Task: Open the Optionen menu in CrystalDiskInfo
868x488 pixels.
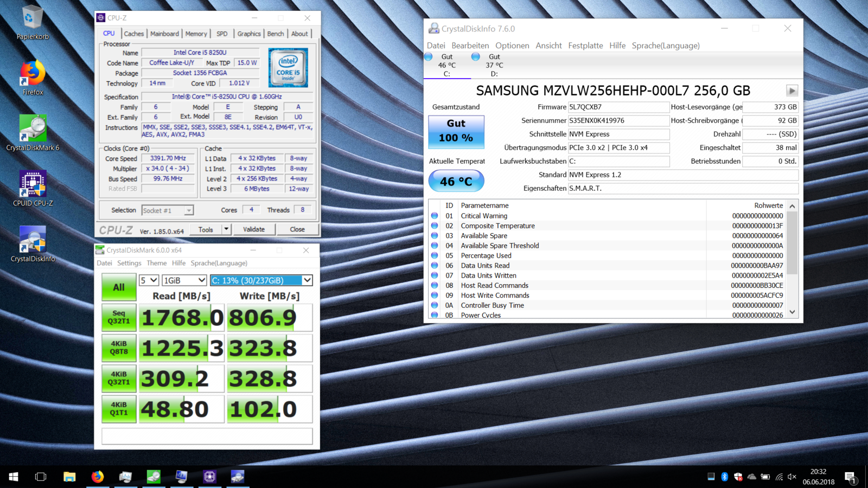Action: pyautogui.click(x=512, y=46)
